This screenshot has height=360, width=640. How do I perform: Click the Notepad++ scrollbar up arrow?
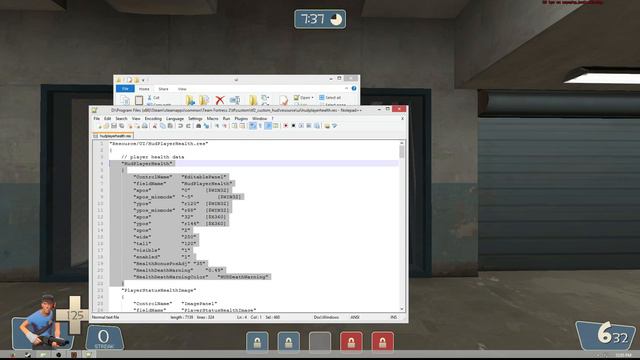click(x=402, y=143)
